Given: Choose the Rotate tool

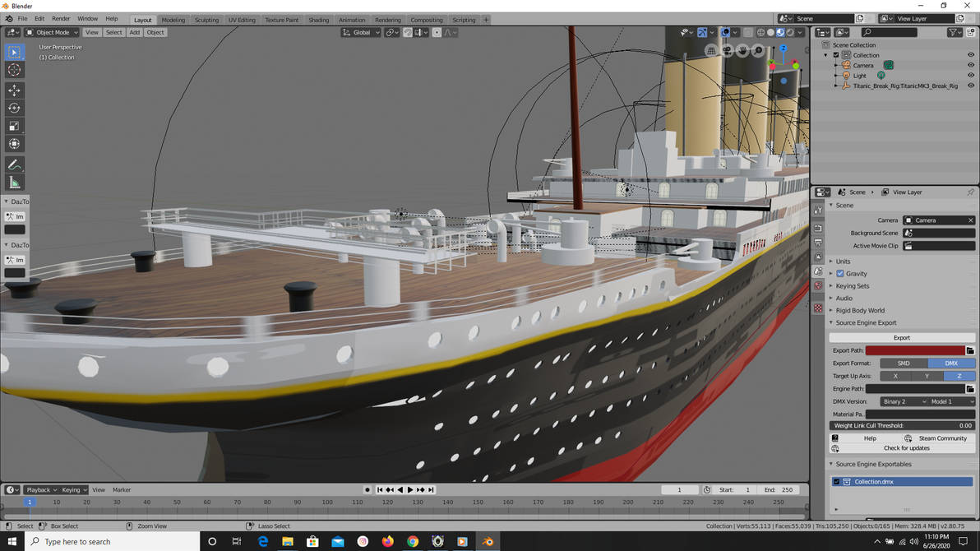Looking at the screenshot, I should click(x=14, y=109).
